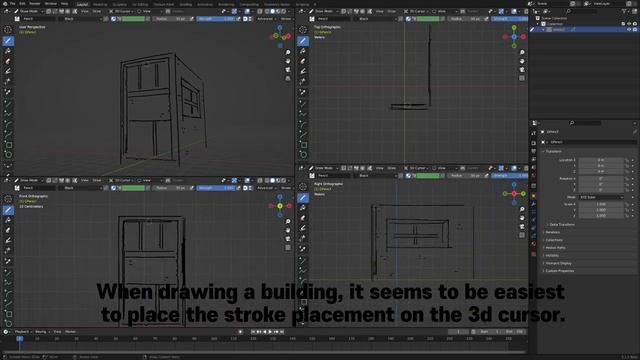Open Draw Mode dropdown in User Perspective viewport
The height and width of the screenshot is (360, 640).
(29, 11)
